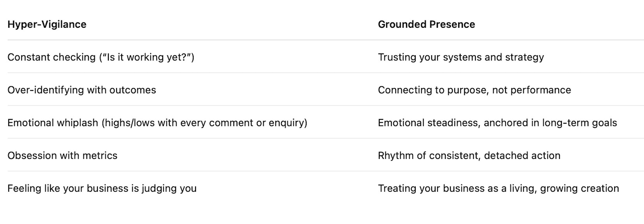Click the word 'metrics' in fourth row
The width and height of the screenshot is (644, 224).
pyautogui.click(x=100, y=156)
